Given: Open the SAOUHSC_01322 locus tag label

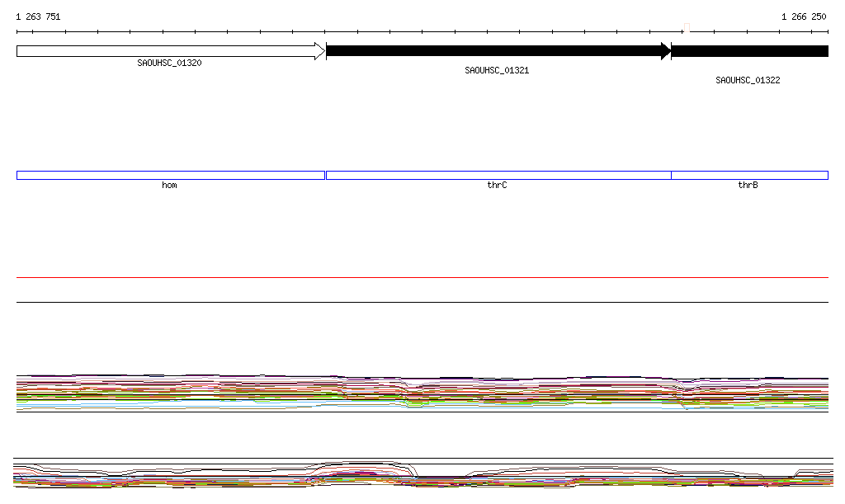Looking at the screenshot, I should pyautogui.click(x=748, y=81).
